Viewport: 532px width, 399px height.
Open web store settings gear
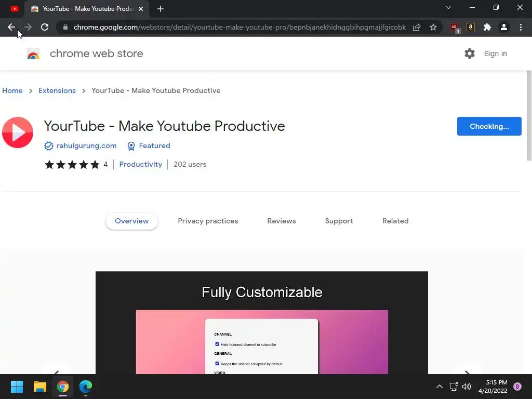click(470, 54)
